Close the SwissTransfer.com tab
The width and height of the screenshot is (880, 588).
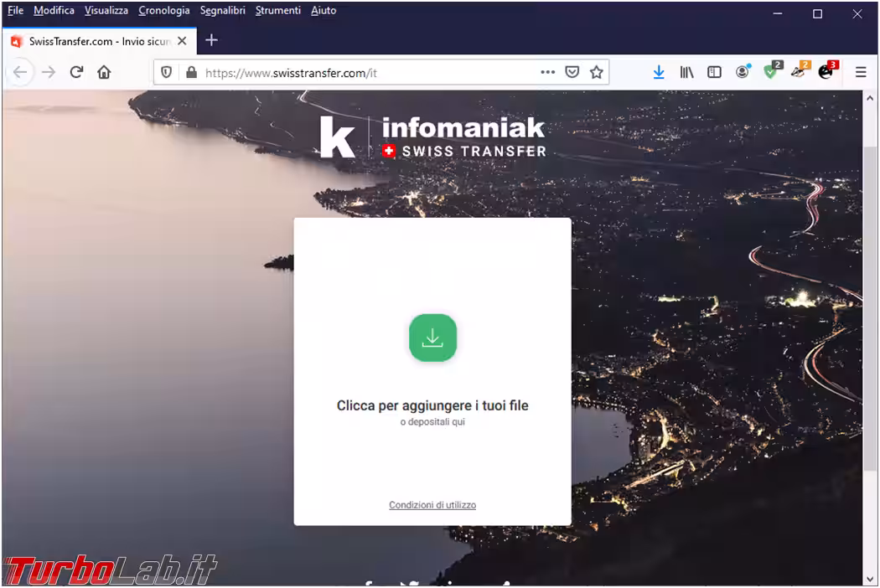(x=182, y=41)
